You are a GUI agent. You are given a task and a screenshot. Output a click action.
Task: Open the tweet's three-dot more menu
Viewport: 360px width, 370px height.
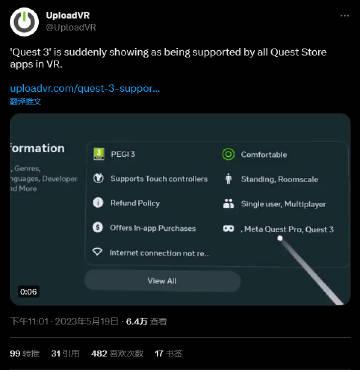pyautogui.click(x=344, y=16)
